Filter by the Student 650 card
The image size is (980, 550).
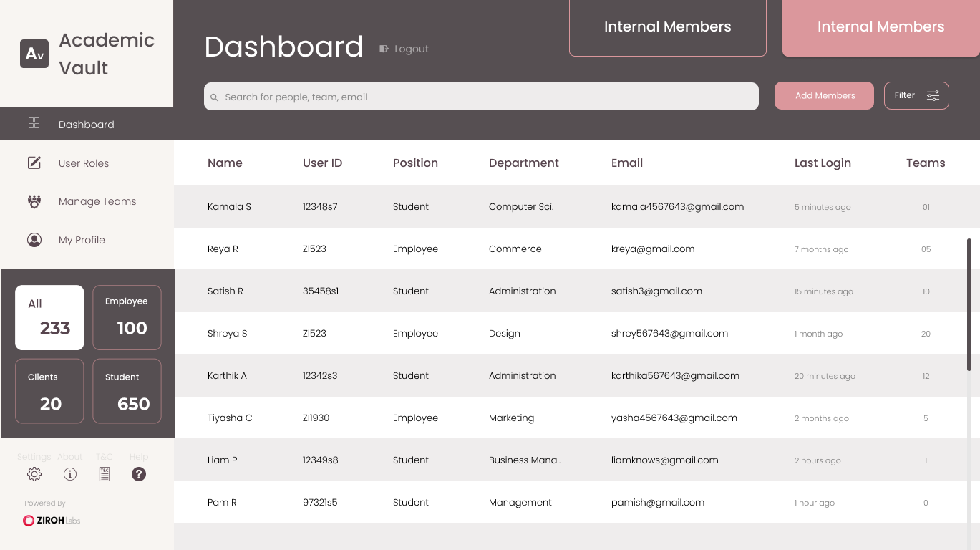pyautogui.click(x=127, y=391)
